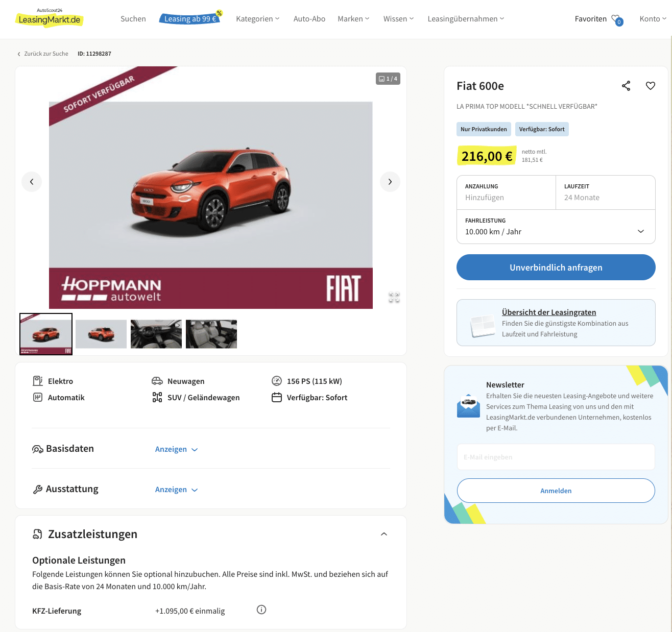This screenshot has width=672, height=632.
Task: Go back via Zurück zur Suche
Action: coord(43,54)
